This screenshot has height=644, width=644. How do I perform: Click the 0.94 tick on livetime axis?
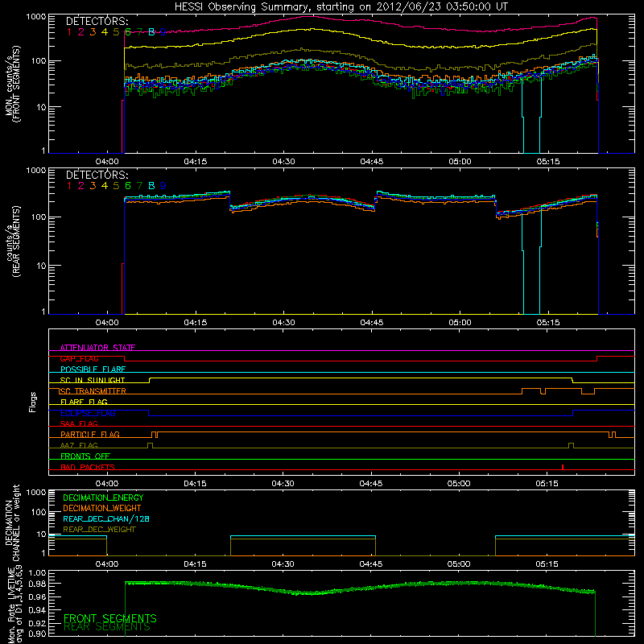coord(37,609)
